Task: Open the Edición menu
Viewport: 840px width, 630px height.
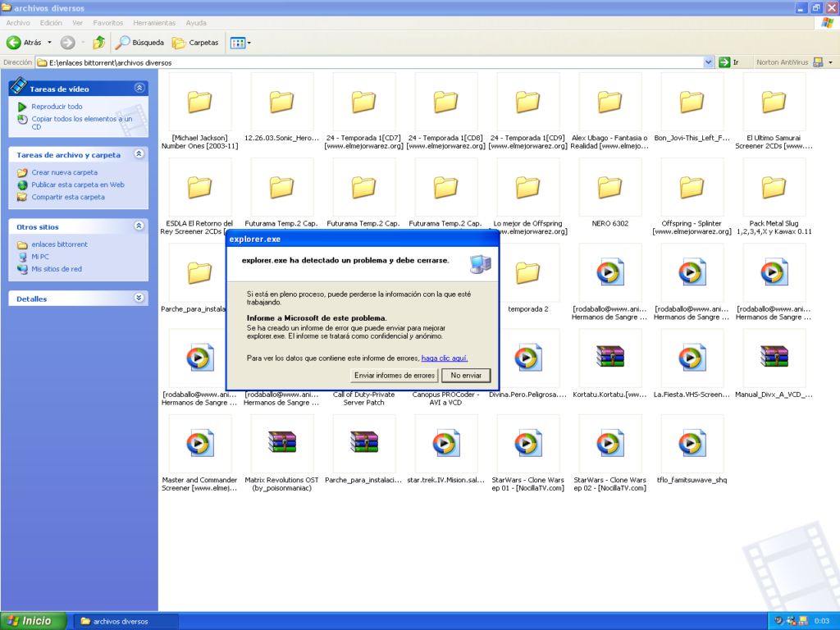Action: 51,23
